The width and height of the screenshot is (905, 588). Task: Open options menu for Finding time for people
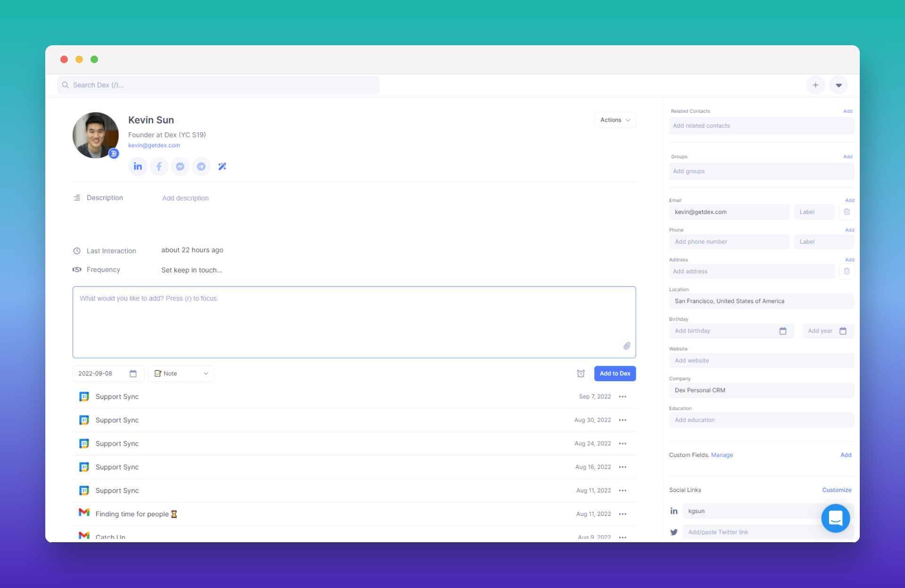pyautogui.click(x=623, y=514)
